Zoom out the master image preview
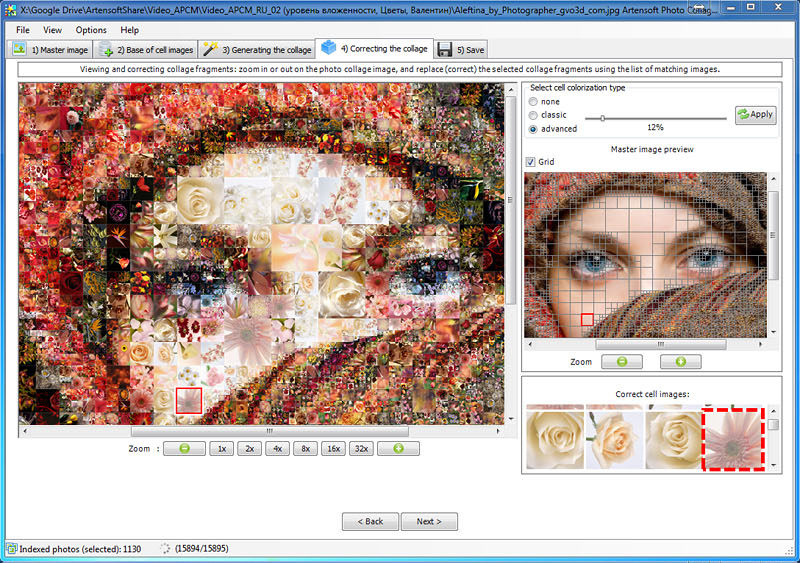800x563 pixels. click(x=621, y=361)
